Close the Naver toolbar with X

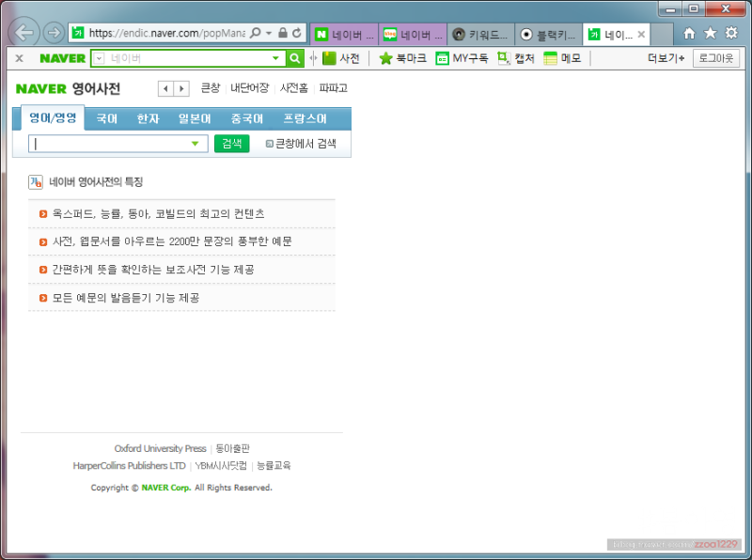(19, 58)
